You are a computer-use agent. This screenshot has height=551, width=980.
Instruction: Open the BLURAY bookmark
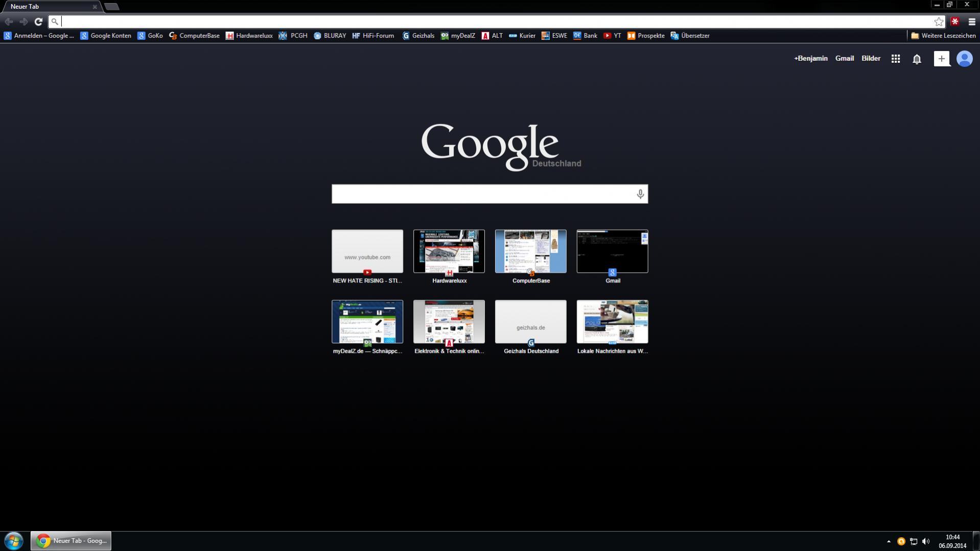330,36
